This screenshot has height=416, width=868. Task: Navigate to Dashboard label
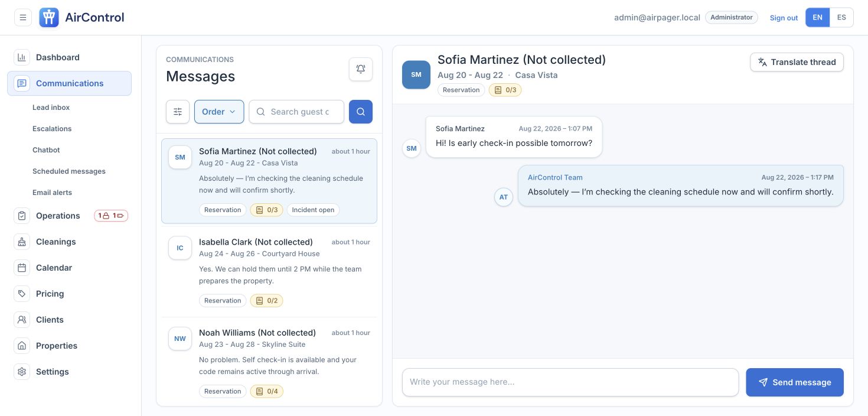coord(58,57)
